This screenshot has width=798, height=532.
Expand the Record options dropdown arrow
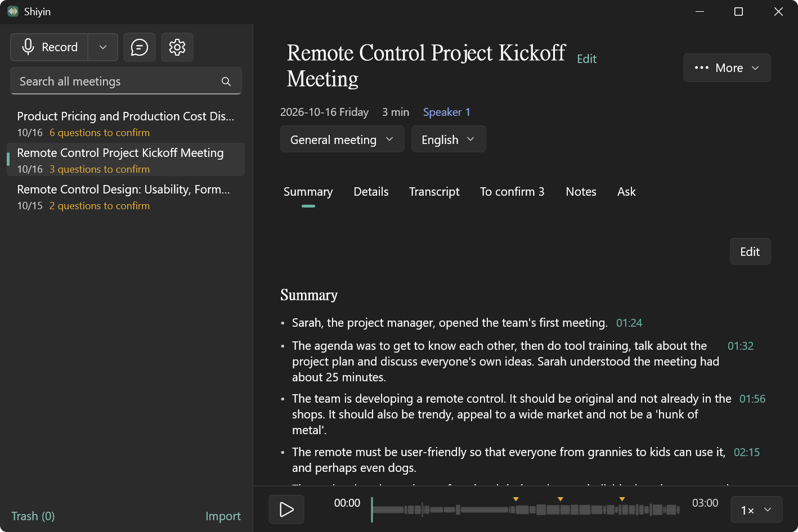[x=103, y=47]
